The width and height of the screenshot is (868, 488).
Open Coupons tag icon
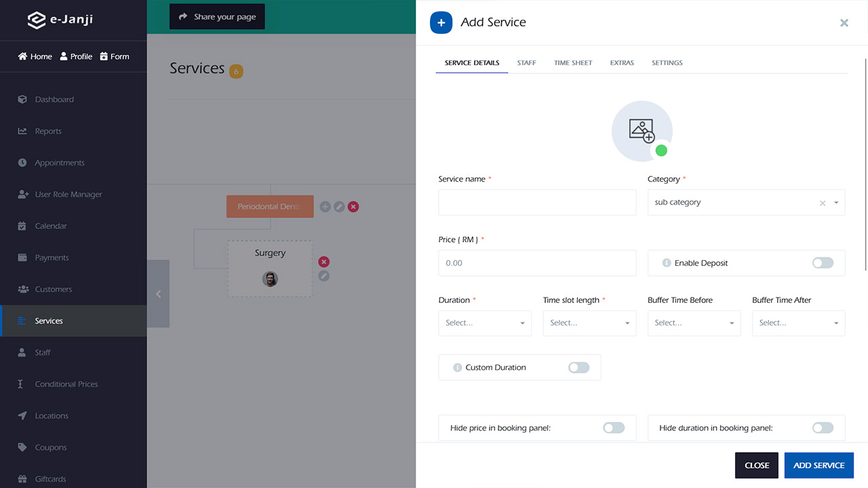[22, 447]
